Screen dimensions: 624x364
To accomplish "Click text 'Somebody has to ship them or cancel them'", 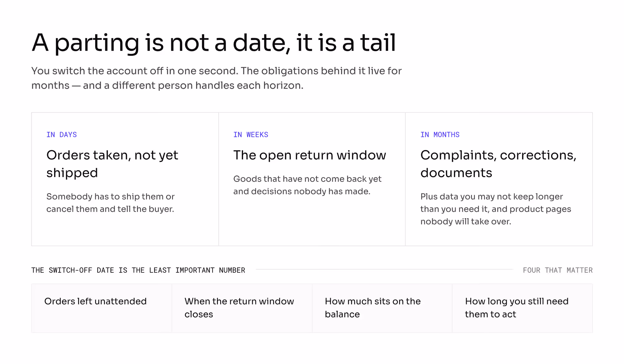I will (x=110, y=203).
